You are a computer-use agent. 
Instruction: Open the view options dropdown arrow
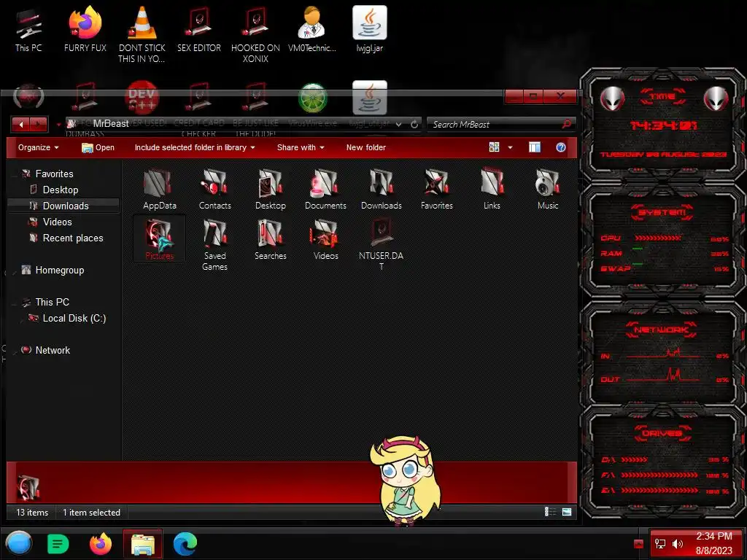(x=510, y=147)
